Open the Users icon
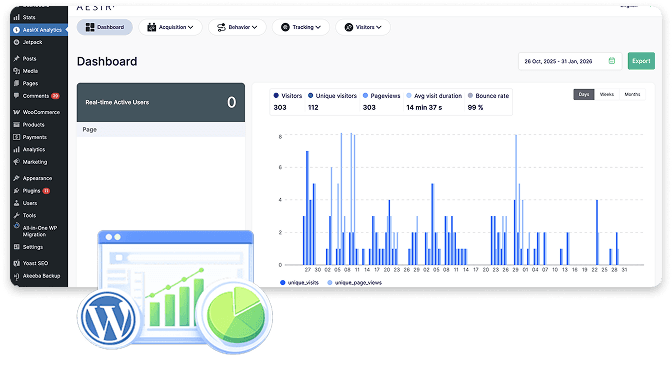The width and height of the screenshot is (672, 371). (16, 203)
